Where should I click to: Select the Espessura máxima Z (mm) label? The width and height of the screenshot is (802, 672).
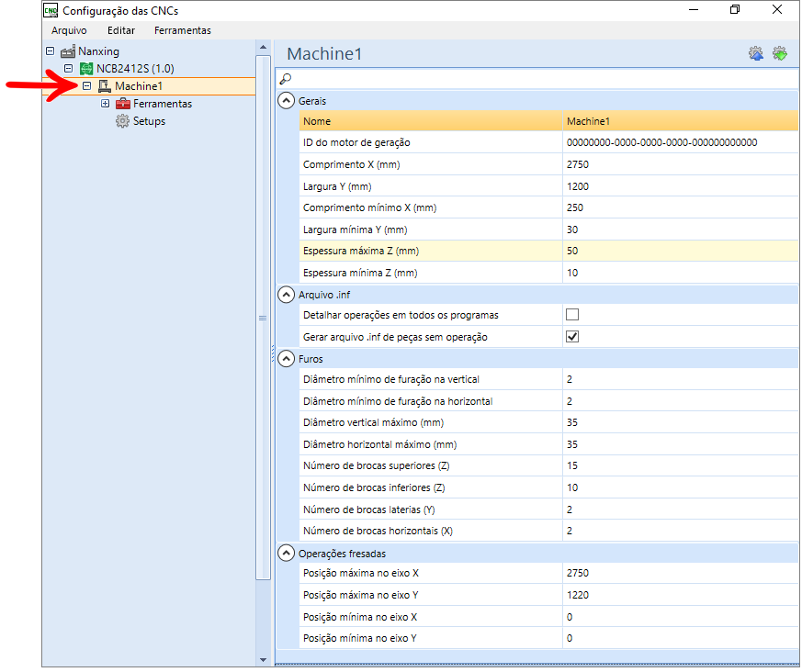pyautogui.click(x=361, y=251)
